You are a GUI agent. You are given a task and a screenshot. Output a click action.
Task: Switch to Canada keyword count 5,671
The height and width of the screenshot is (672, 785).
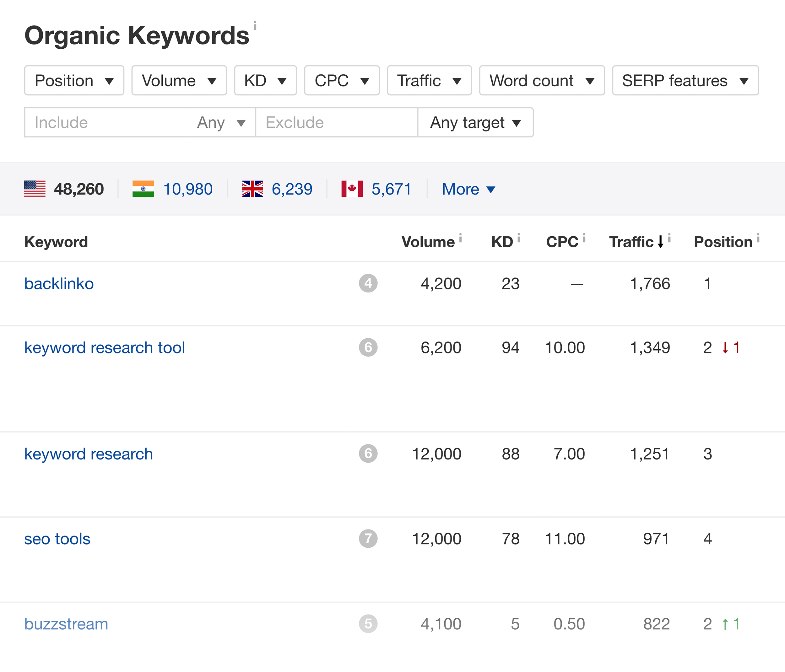(391, 189)
